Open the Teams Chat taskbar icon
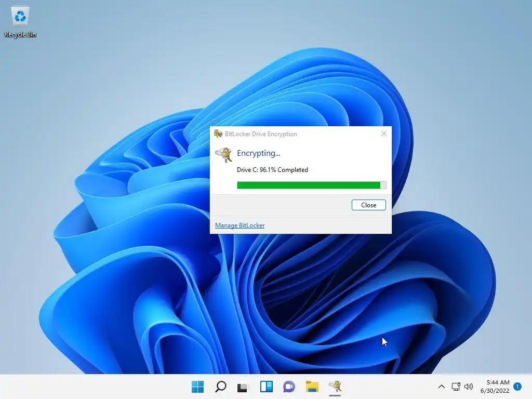Screen dimensions: 532x399 [x=289, y=387]
